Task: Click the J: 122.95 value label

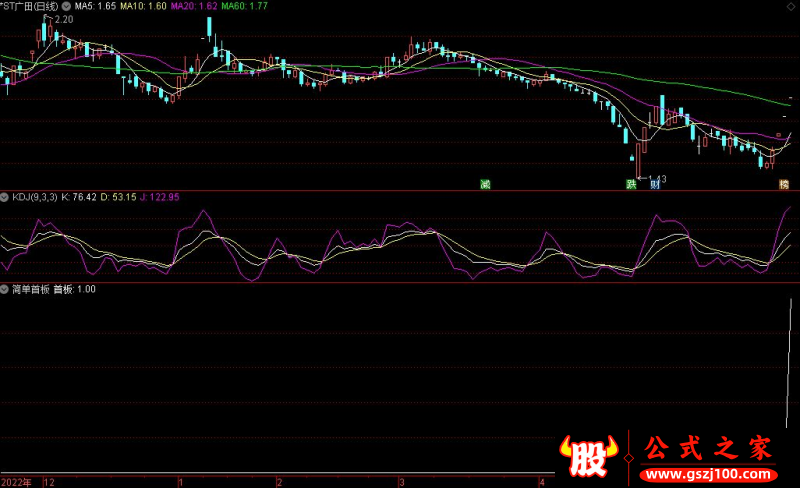Action: (159, 197)
